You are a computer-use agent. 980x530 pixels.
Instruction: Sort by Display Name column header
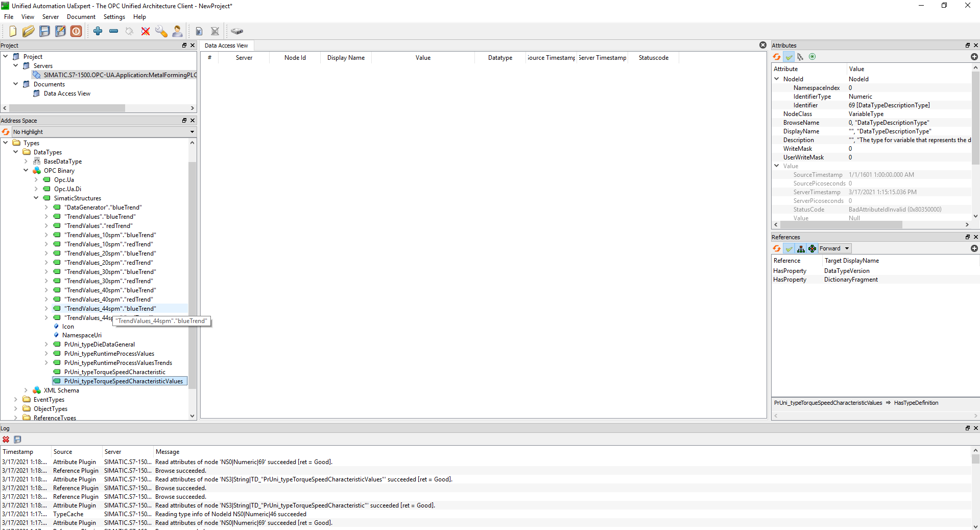pyautogui.click(x=346, y=58)
